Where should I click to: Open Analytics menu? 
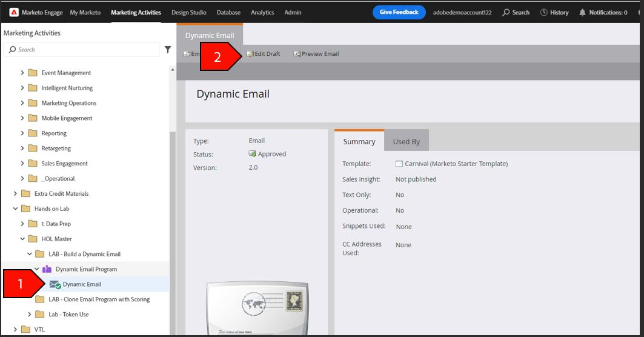point(262,12)
